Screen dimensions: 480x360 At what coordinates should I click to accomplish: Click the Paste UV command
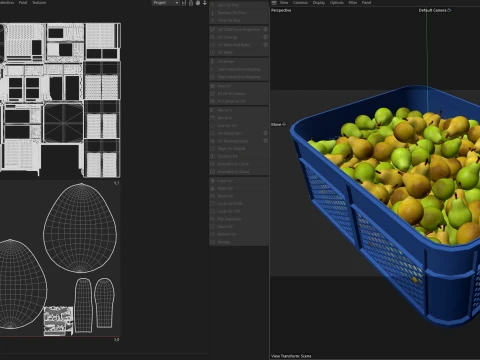pos(239,188)
